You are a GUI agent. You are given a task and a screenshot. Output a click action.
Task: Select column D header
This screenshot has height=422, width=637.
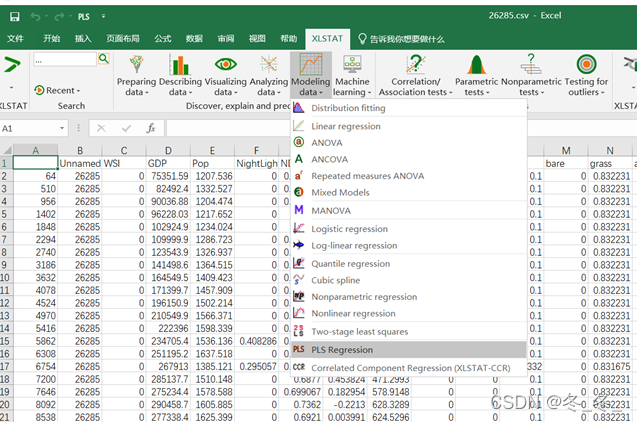pyautogui.click(x=168, y=151)
